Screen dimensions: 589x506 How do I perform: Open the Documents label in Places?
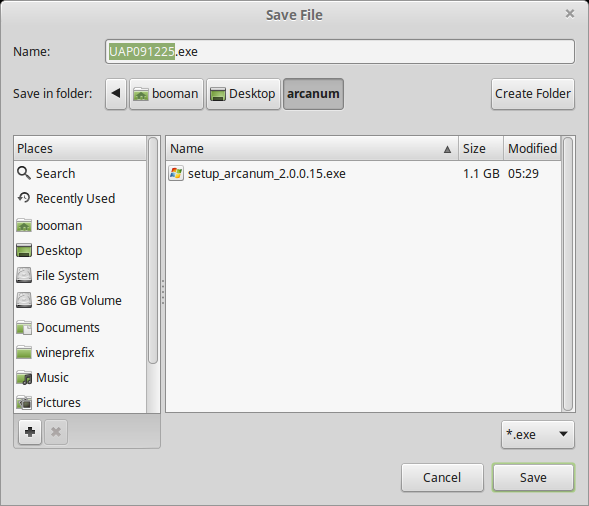[68, 328]
